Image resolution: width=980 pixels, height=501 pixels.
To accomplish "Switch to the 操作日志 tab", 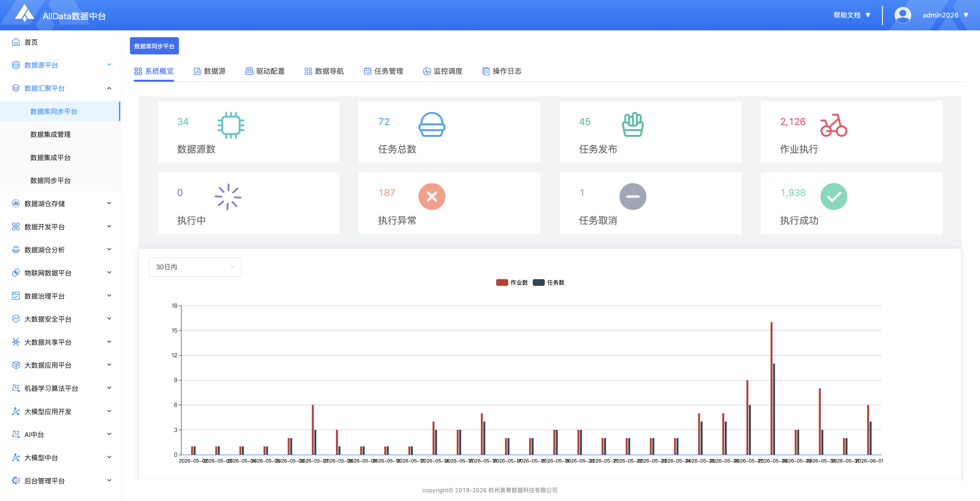I will [x=502, y=71].
